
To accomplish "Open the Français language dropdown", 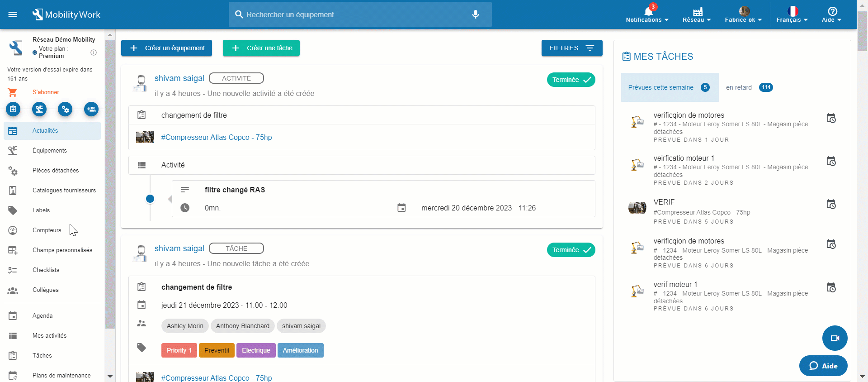I will 792,14.
